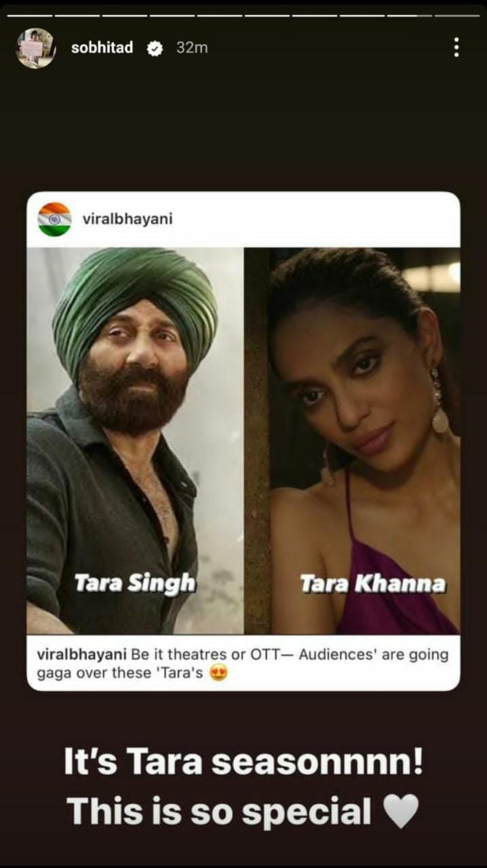
Task: Tap the viralbhayani Indian flag avatar
Action: click(54, 219)
